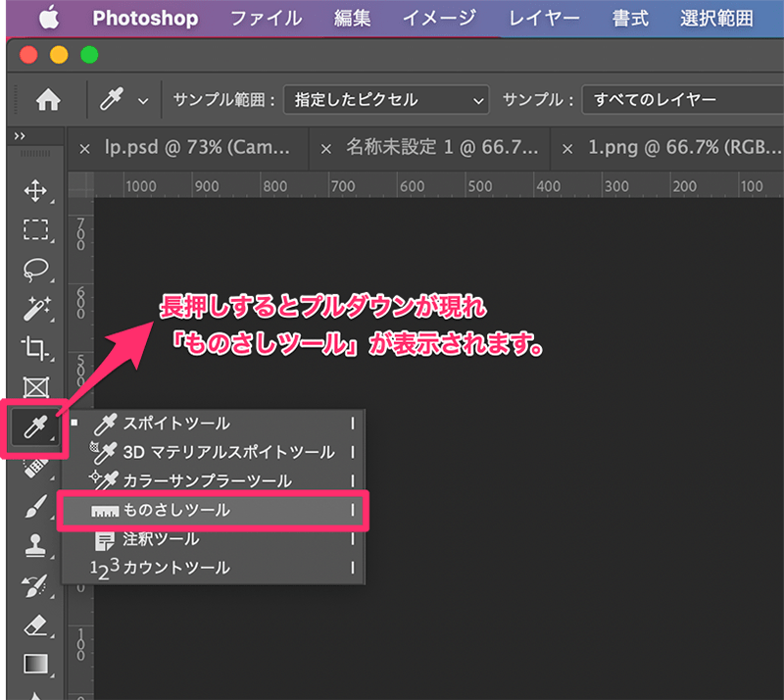This screenshot has height=700, width=784.
Task: Switch to the 1.png document tab
Action: 676,147
